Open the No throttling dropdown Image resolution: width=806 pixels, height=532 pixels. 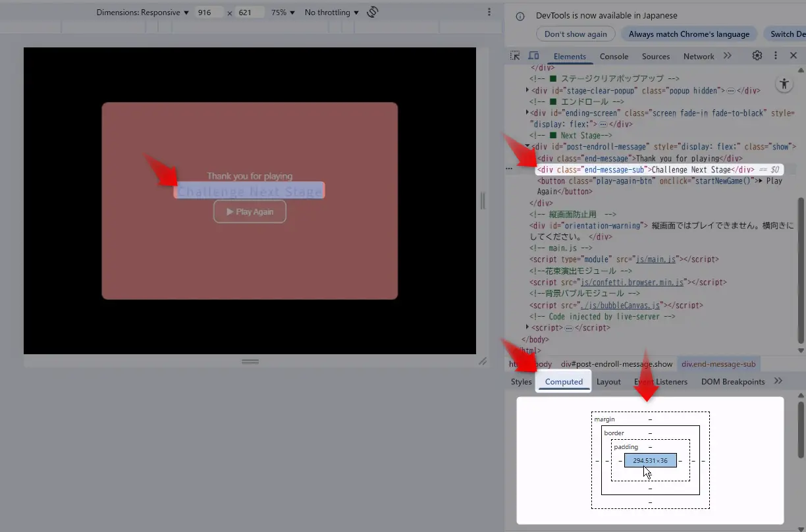[331, 13]
